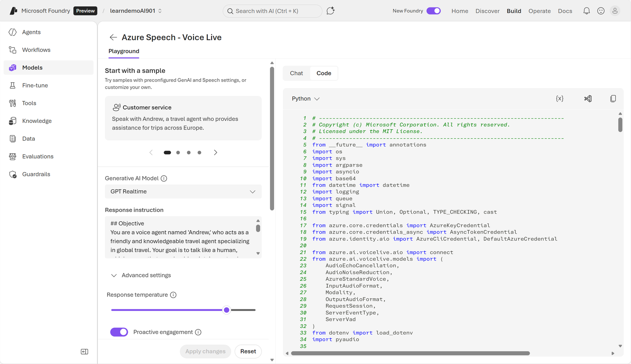Image resolution: width=631 pixels, height=364 pixels.
Task: Click the settings panel vertical scrollbar
Action: pyautogui.click(x=272, y=139)
